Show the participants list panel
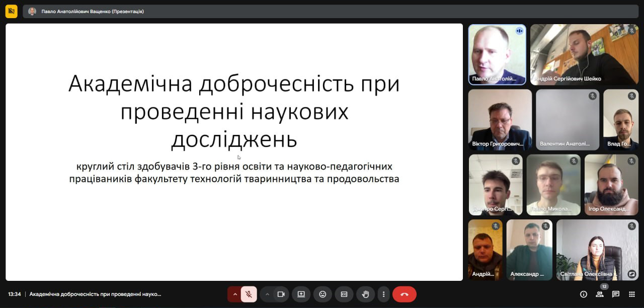Viewport: 644px width, 308px height. pos(600,294)
